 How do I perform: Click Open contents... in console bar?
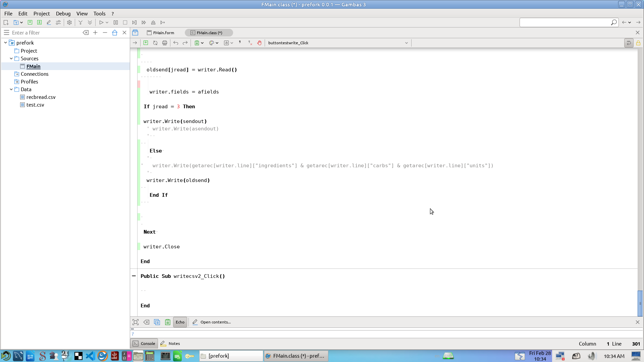click(215, 322)
